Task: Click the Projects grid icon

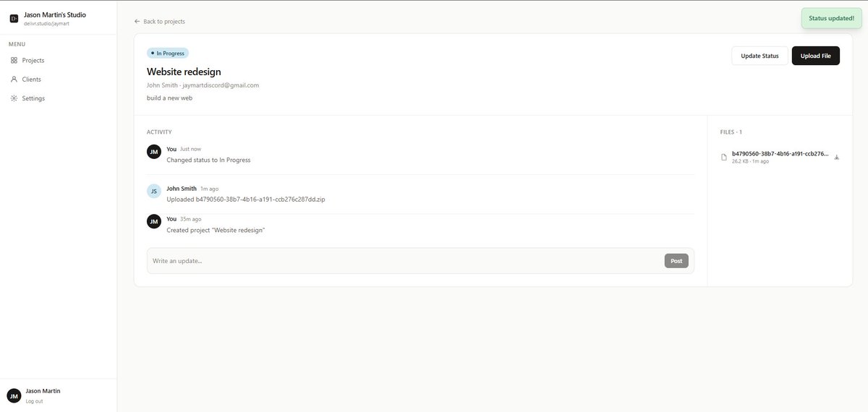Action: click(14, 60)
